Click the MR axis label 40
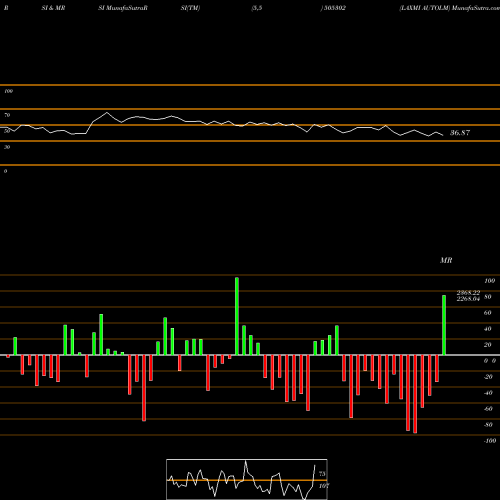500x500 pixels. point(487,329)
